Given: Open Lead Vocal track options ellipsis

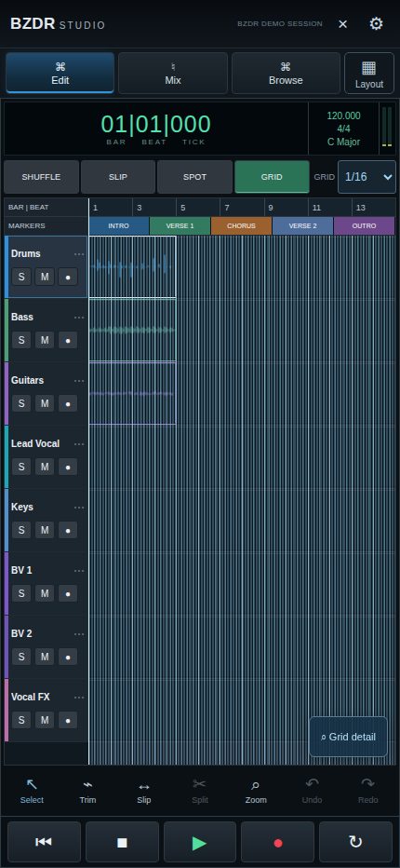Looking at the screenshot, I should pos(79,444).
